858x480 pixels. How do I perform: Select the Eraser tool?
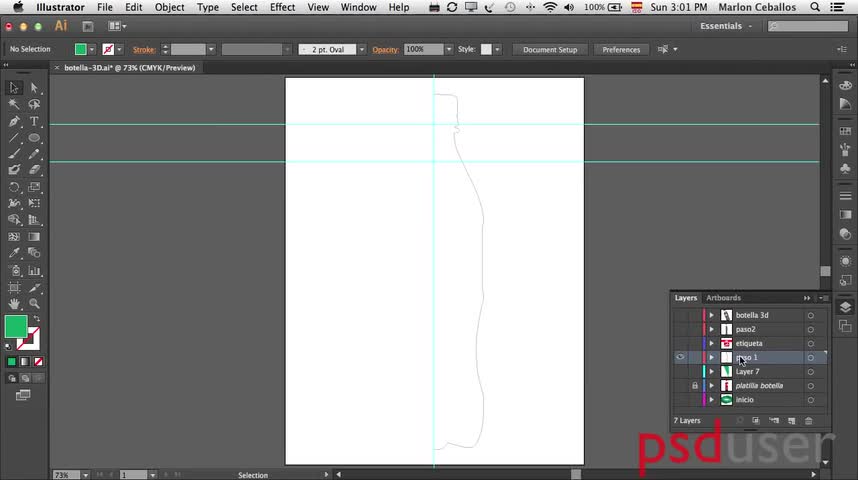pos(34,170)
